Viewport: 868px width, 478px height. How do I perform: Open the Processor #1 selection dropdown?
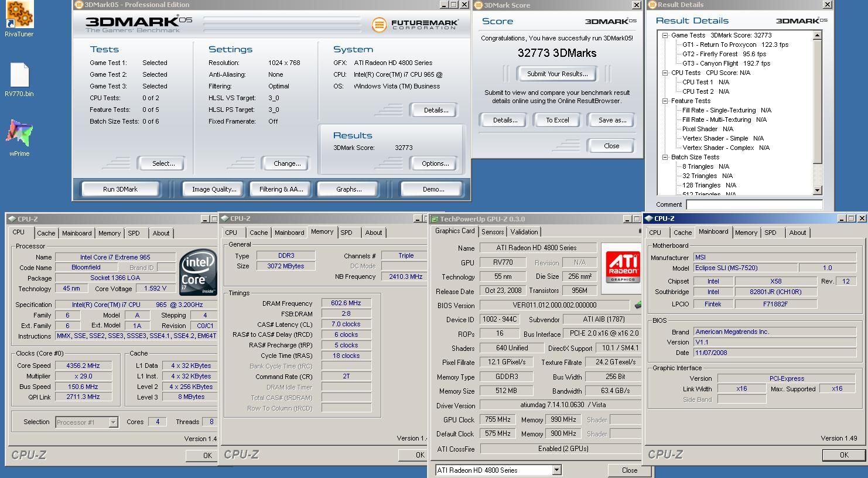[x=113, y=422]
